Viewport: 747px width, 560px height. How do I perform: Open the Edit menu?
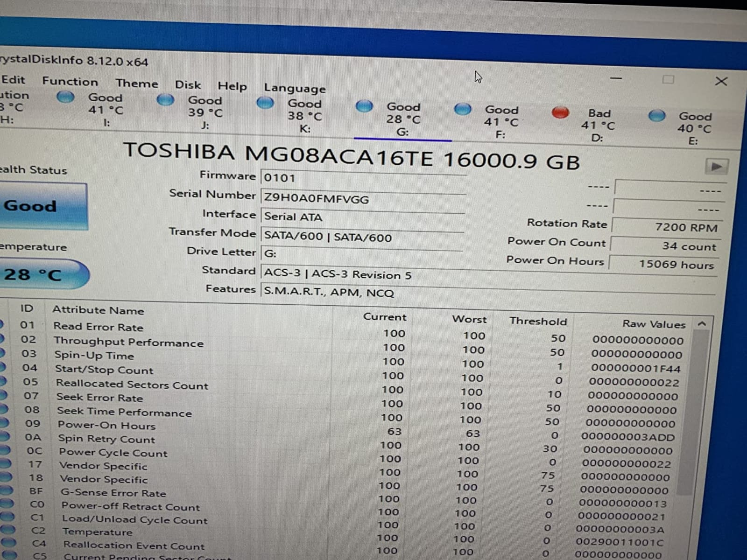[x=13, y=79]
